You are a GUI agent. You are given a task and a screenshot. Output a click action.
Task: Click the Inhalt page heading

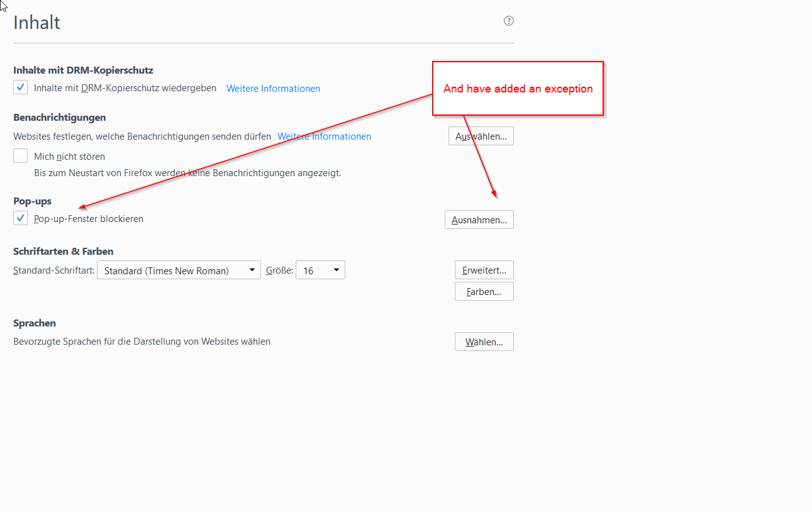(36, 23)
